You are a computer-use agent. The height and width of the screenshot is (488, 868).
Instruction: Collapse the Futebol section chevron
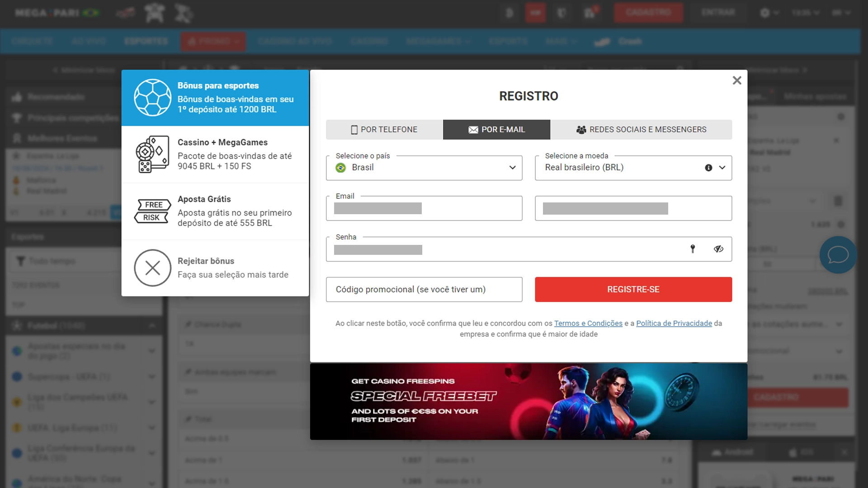click(152, 326)
